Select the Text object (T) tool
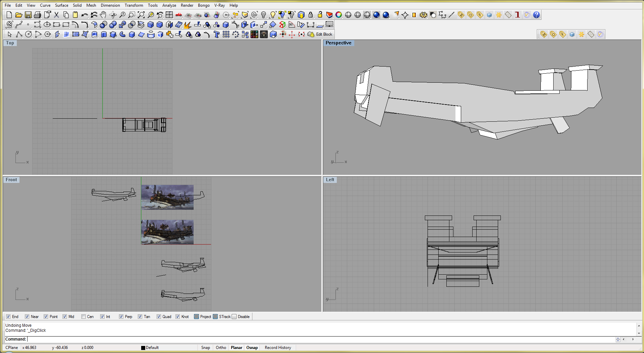Viewport: 644px width, 353px height. point(216,34)
